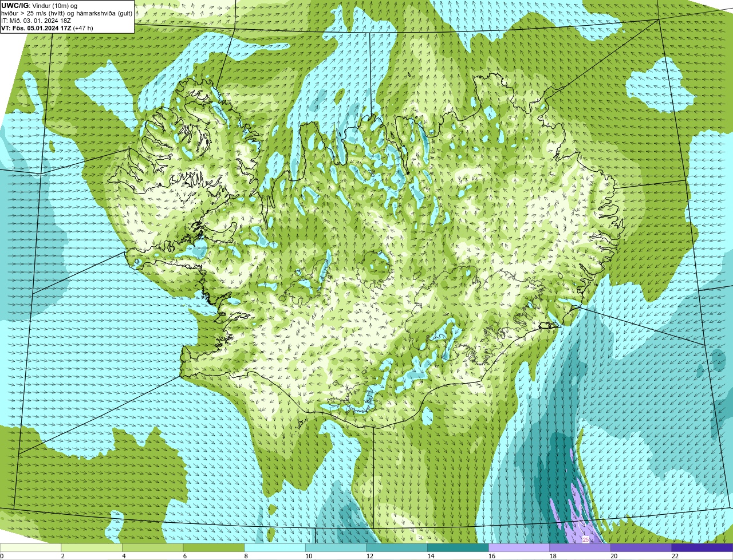733x560 pixels.
Task: Click the legend scale label '8'
Action: pos(246,556)
